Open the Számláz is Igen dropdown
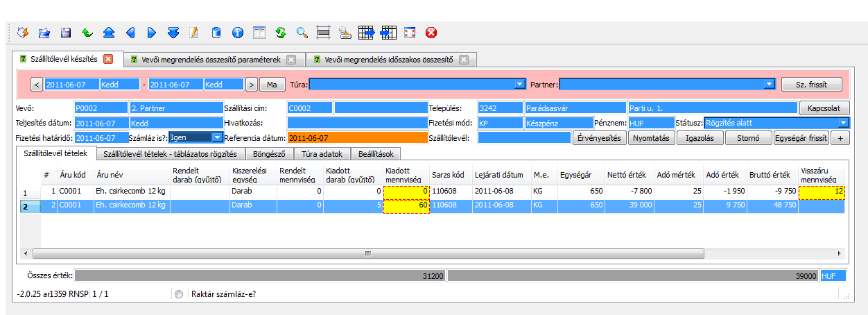 click(218, 137)
